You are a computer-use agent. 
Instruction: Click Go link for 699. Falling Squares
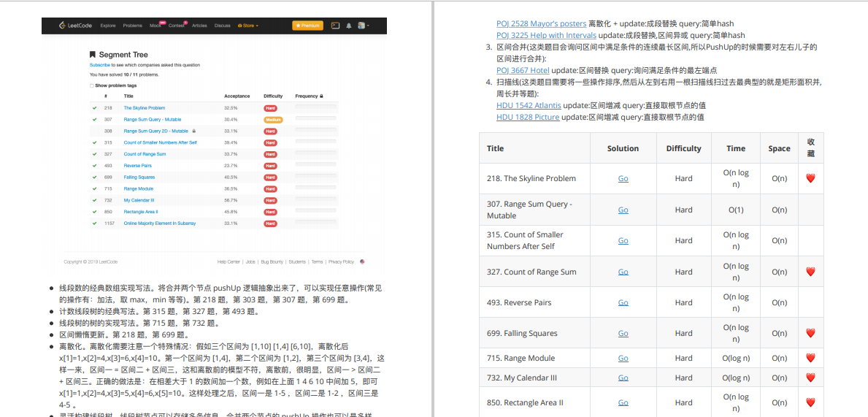[623, 333]
